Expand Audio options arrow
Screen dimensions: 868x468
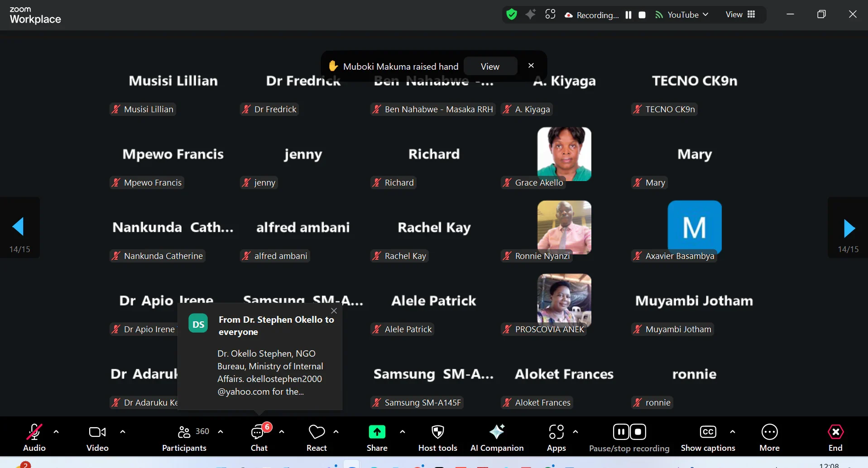[56, 432]
